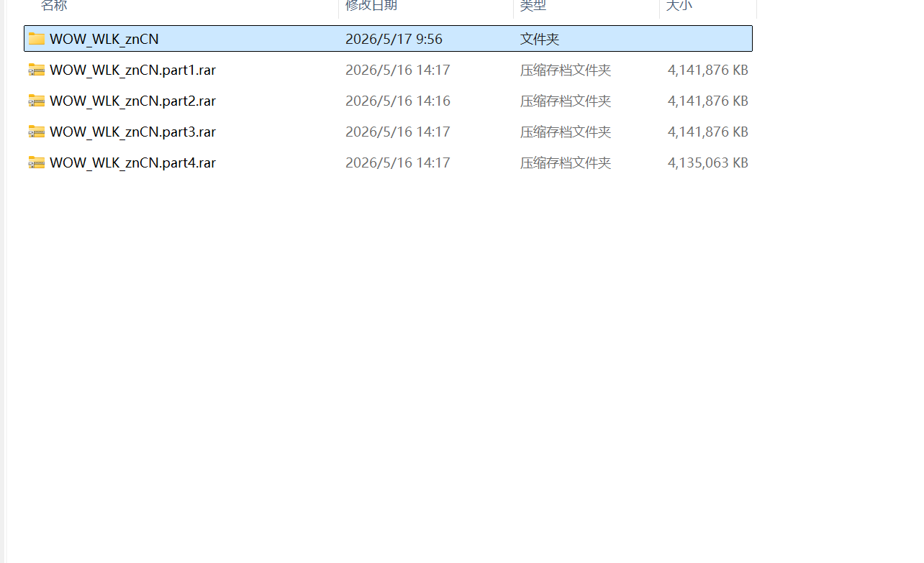
Task: Click the part3.rar archive icon
Action: [x=37, y=132]
